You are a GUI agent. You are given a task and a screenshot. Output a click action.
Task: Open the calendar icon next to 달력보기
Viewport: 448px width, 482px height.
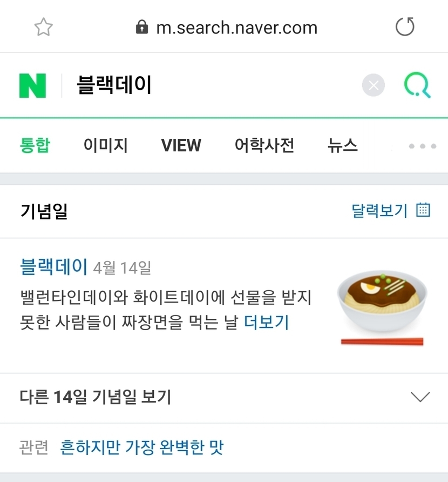coord(424,210)
